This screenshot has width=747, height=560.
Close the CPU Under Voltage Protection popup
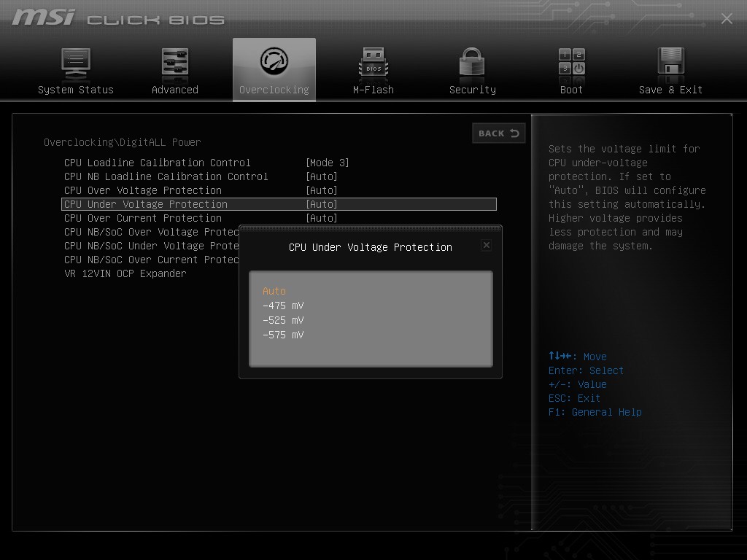pyautogui.click(x=487, y=245)
